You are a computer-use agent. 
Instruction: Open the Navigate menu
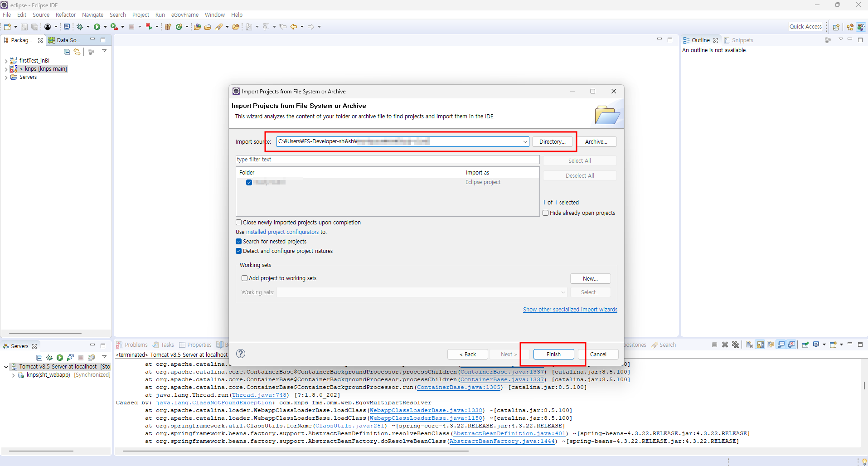[x=93, y=15]
